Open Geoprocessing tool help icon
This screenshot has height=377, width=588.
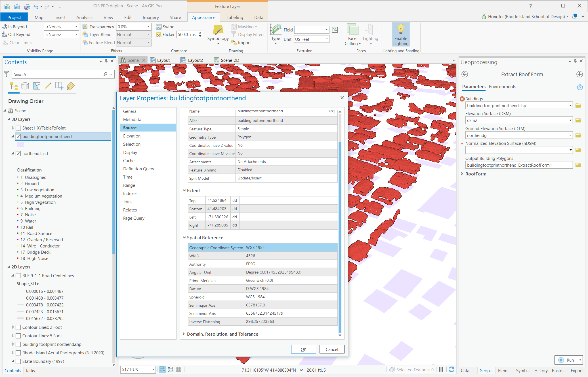(x=580, y=87)
